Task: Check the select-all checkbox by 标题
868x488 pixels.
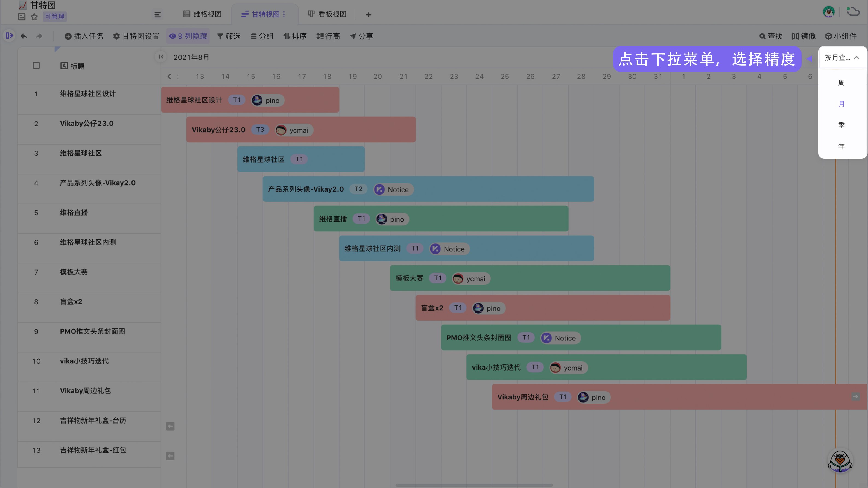Action: (x=36, y=65)
